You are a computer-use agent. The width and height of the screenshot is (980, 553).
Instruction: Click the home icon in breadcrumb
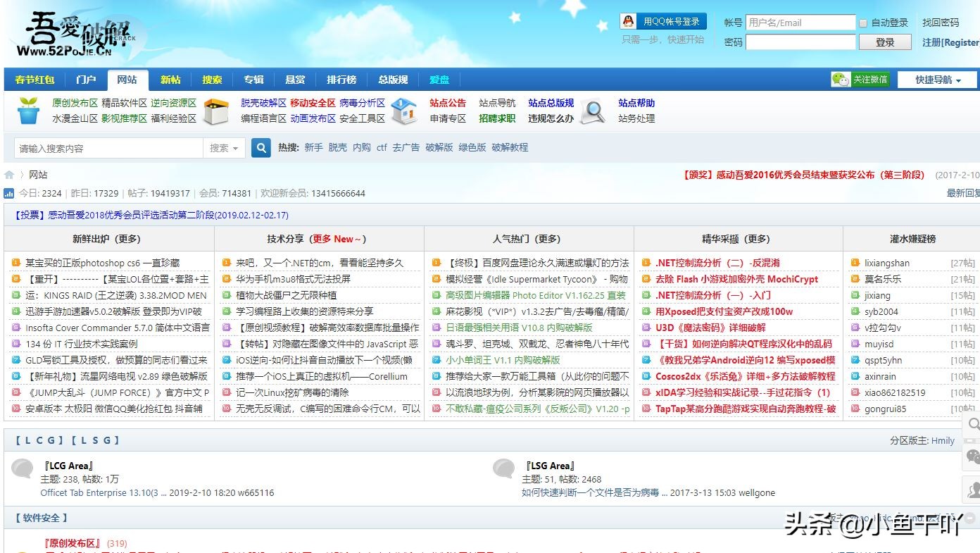pyautogui.click(x=9, y=175)
